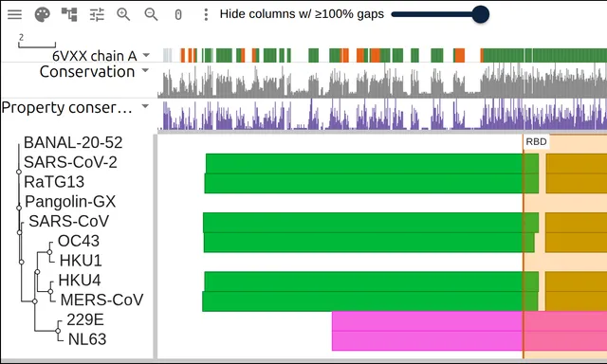The height and width of the screenshot is (364, 607).
Task: Select the SARS-CoV sequence label
Action: tap(69, 221)
